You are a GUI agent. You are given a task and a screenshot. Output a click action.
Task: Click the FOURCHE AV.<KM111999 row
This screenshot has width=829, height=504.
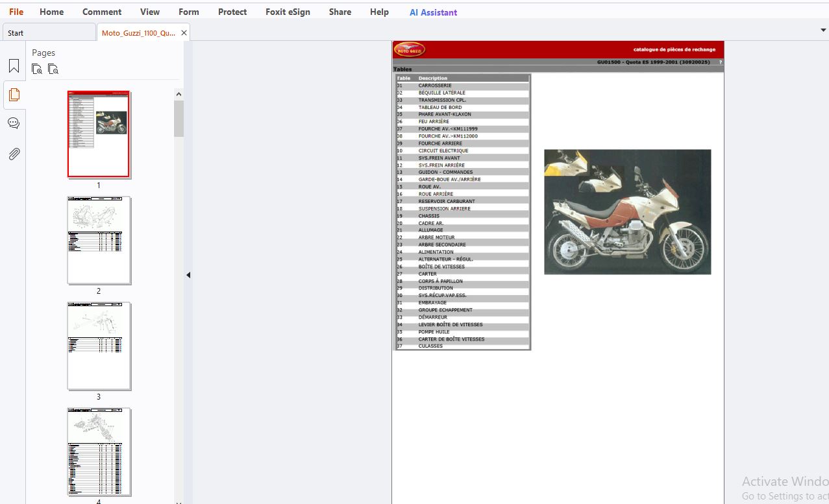tap(463, 128)
